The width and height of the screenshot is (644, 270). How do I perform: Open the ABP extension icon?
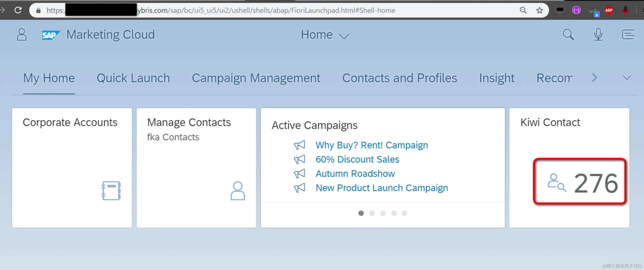[609, 10]
